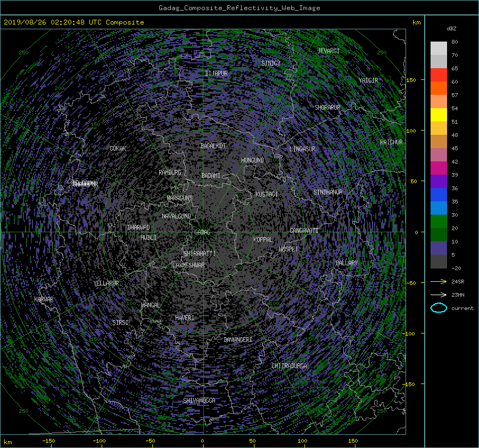This screenshot has width=479, height=448.
Task: Click the BAGALKOT city label
Action: click(213, 146)
